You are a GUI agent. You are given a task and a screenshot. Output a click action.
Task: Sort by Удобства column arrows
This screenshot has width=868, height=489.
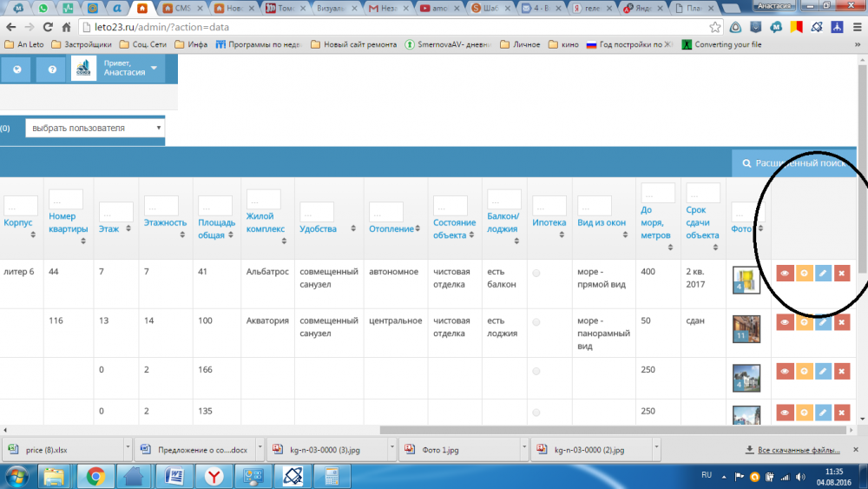click(353, 228)
